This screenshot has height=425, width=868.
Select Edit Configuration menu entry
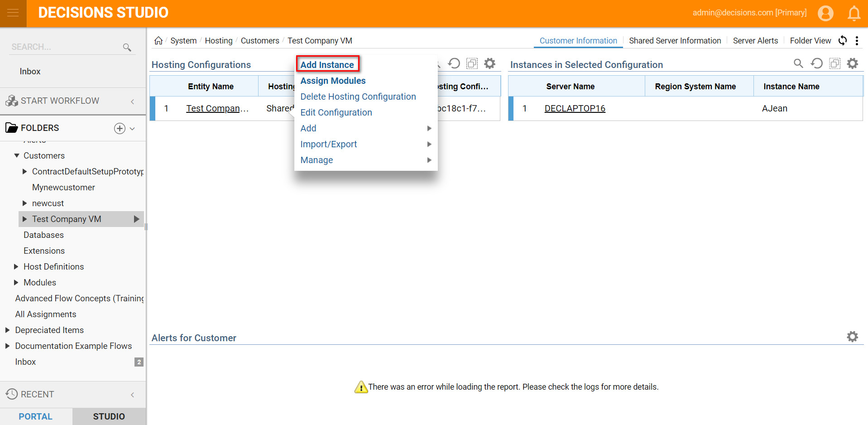point(336,112)
